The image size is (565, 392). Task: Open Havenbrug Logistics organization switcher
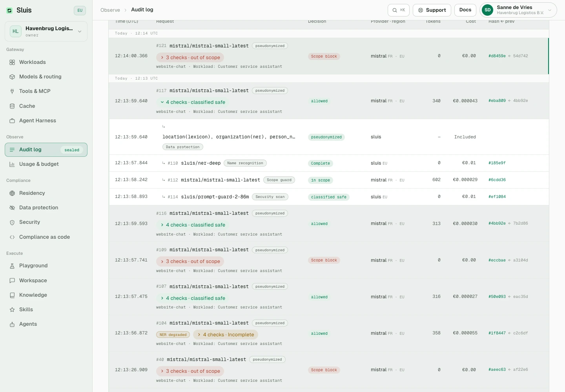[46, 31]
